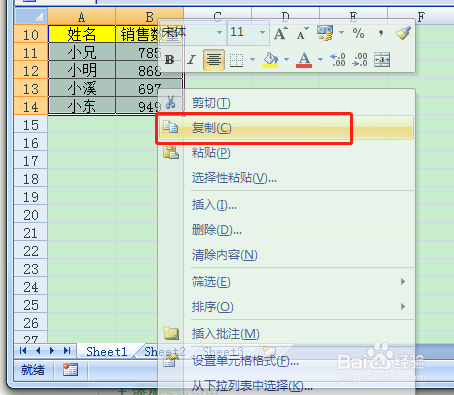Apply the yellow fill color bucket
This screenshot has height=395, width=454.
point(270,60)
